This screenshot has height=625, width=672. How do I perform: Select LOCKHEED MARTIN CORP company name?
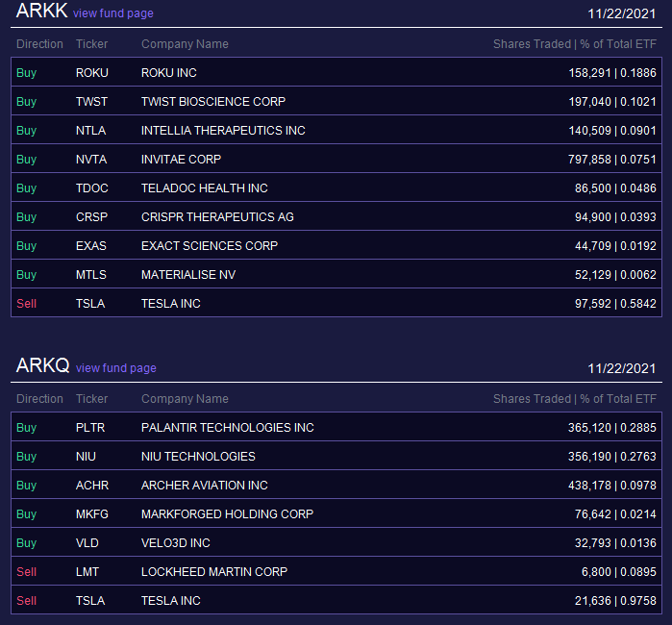click(214, 572)
